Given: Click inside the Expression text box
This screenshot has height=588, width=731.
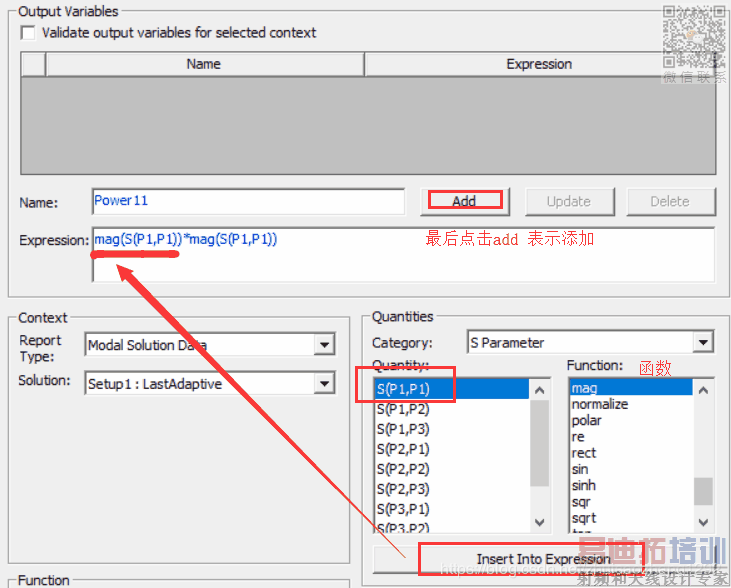Looking at the screenshot, I should (403, 255).
